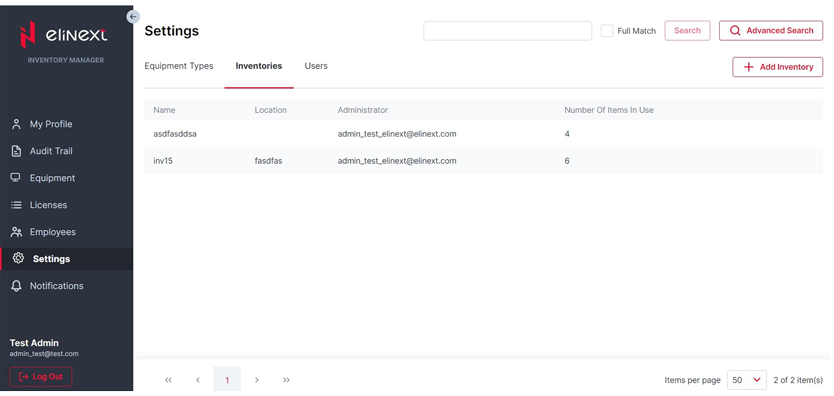The image size is (834, 396).
Task: Click the plus icon in Add Inventory
Action: (x=748, y=67)
